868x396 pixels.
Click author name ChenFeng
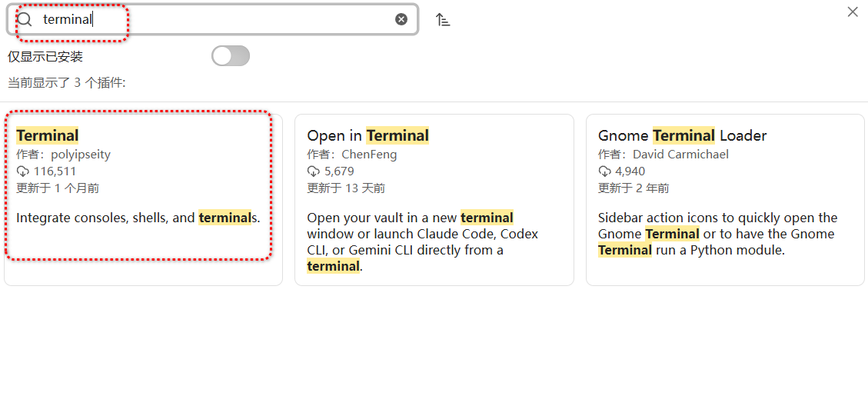tap(369, 155)
